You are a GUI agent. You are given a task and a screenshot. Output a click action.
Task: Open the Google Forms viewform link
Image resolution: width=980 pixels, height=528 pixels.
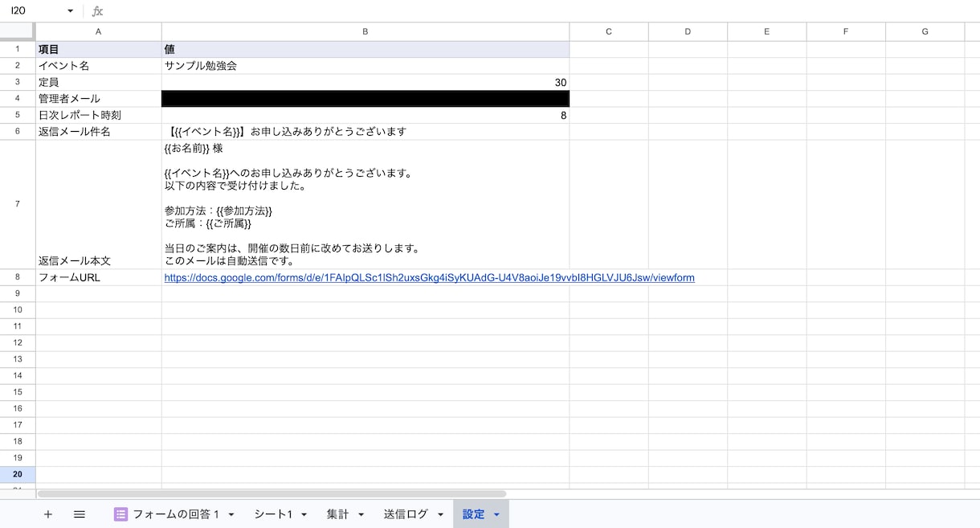pos(430,278)
